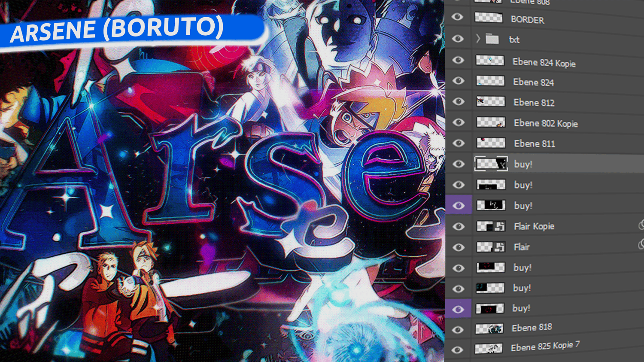Toggle eye of buy! layer directly below Flair
The height and width of the screenshot is (362, 644).
pyautogui.click(x=459, y=268)
